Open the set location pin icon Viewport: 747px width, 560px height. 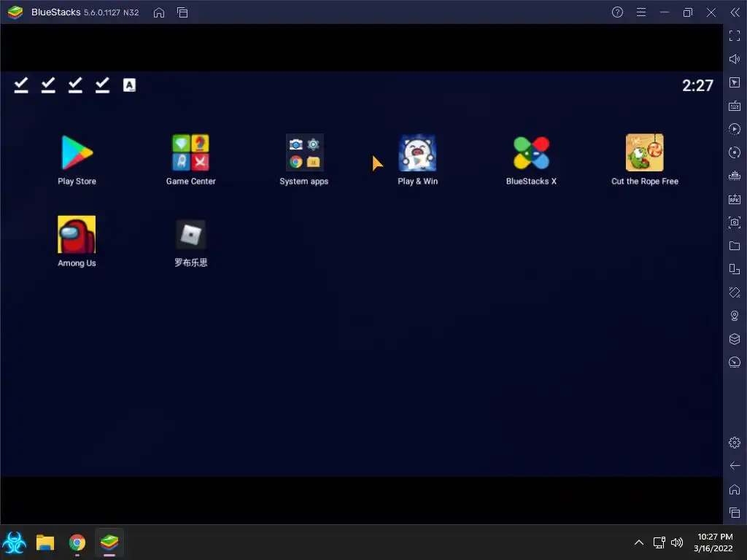pyautogui.click(x=735, y=316)
